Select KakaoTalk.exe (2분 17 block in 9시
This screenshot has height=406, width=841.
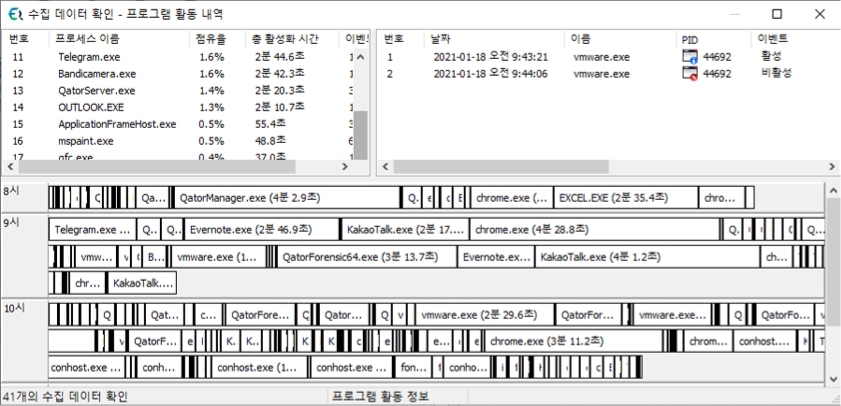point(405,230)
